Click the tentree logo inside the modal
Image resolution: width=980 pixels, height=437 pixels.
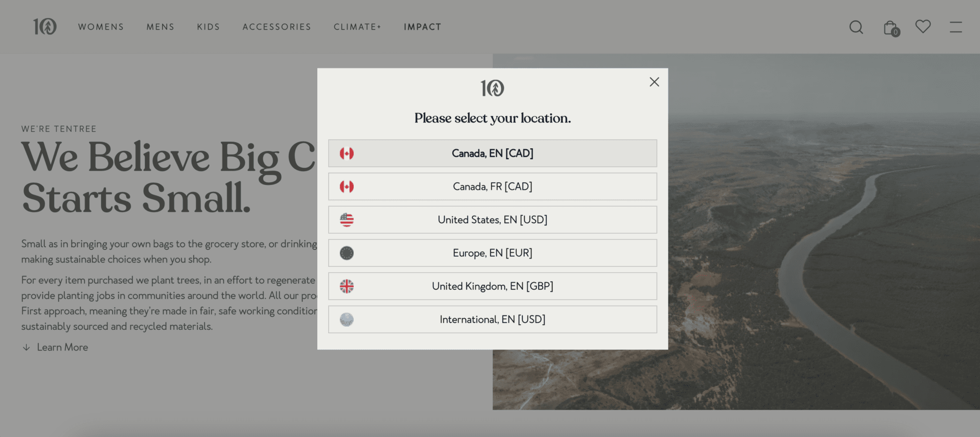click(492, 88)
